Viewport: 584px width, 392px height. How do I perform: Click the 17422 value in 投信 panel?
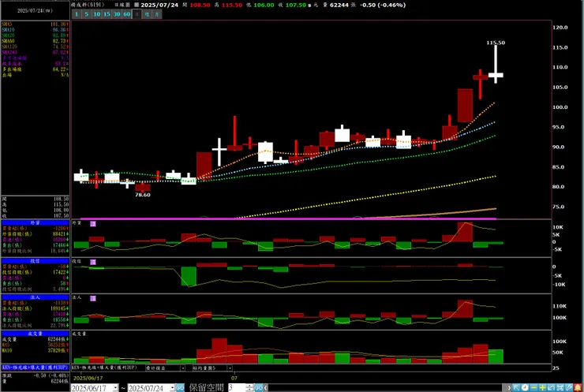click(x=60, y=272)
